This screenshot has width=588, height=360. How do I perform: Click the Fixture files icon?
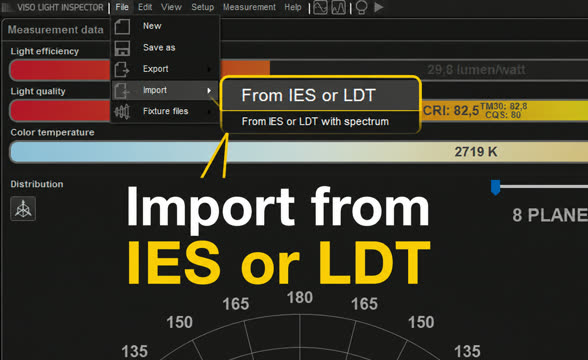coord(122,112)
